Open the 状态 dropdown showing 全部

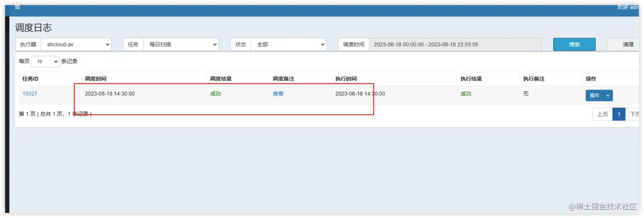click(x=289, y=44)
